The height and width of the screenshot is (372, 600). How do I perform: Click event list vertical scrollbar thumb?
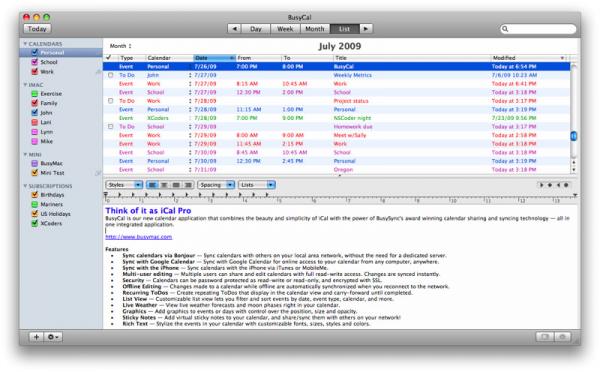click(573, 136)
